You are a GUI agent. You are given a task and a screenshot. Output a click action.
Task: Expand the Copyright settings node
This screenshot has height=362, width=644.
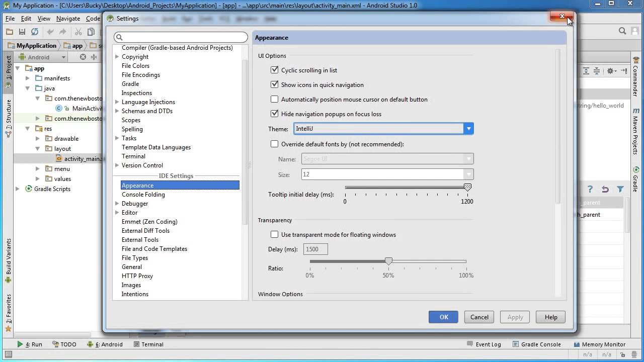(x=117, y=57)
